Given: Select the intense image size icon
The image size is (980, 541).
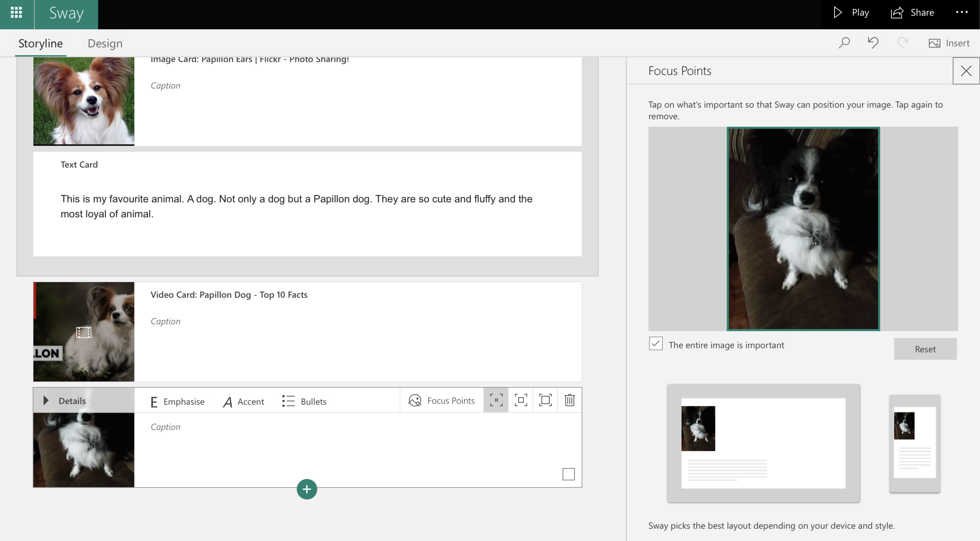Looking at the screenshot, I should [x=545, y=400].
